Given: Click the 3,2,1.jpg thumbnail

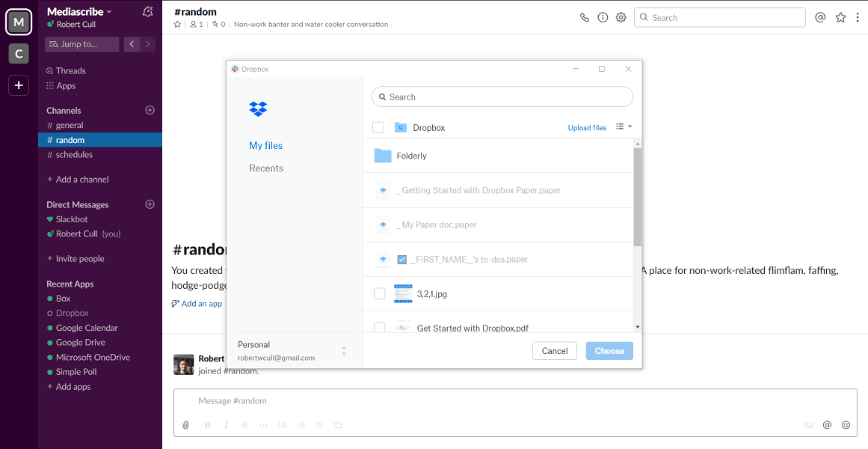Looking at the screenshot, I should (403, 294).
